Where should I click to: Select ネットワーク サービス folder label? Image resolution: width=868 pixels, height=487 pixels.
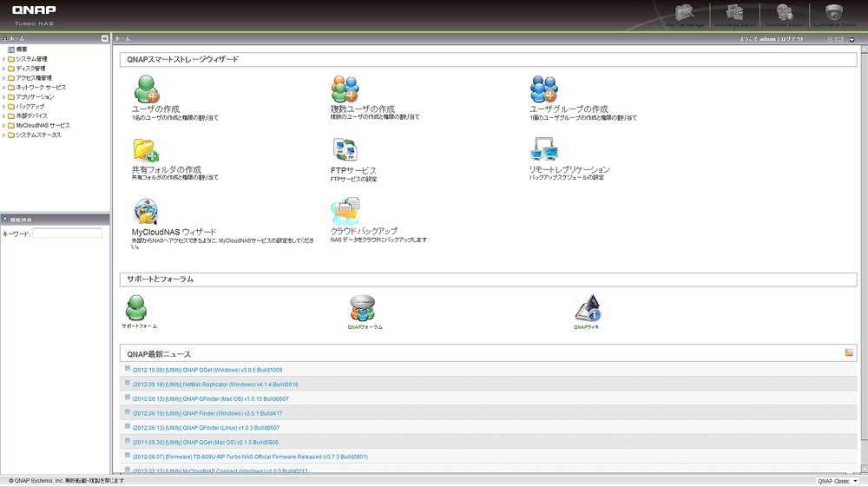click(x=41, y=88)
